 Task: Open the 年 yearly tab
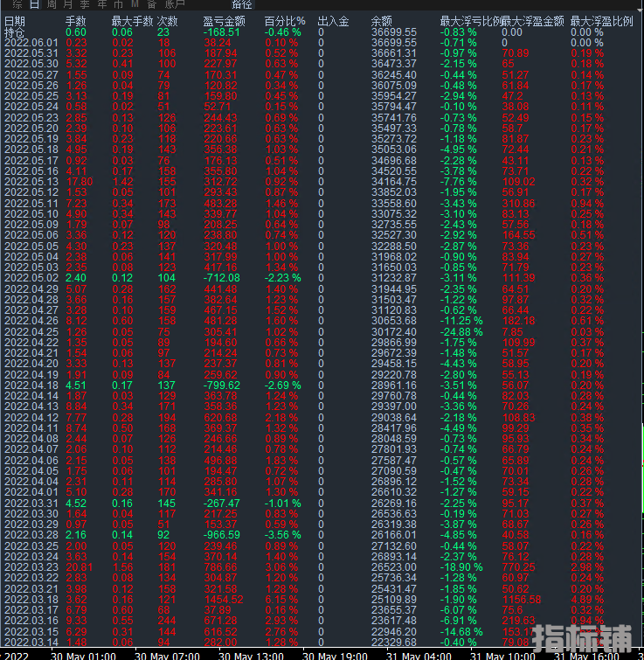tap(101, 5)
